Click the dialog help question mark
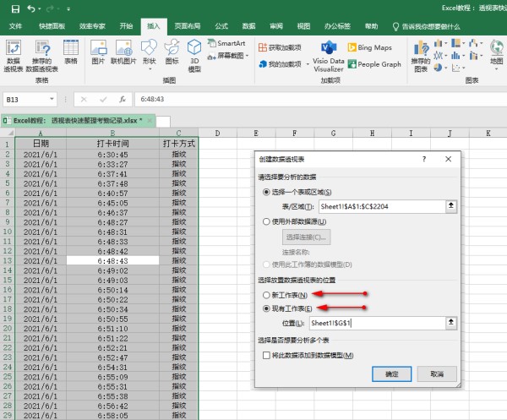This screenshot has width=507, height=420. [x=424, y=159]
